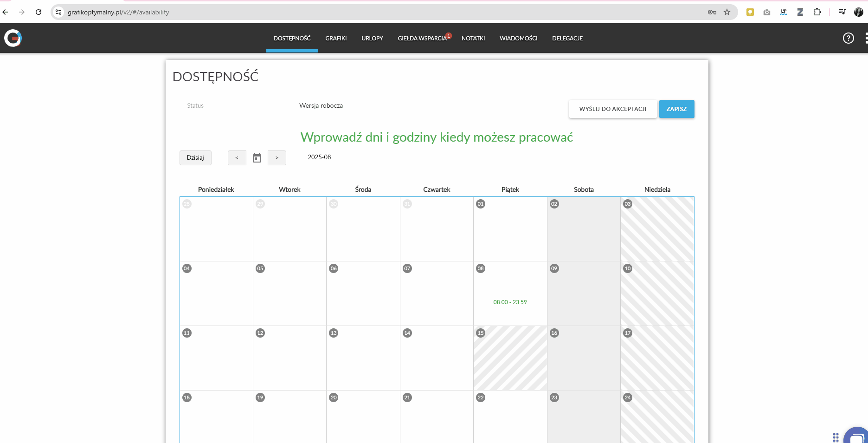Select day 08 number badge

481,268
